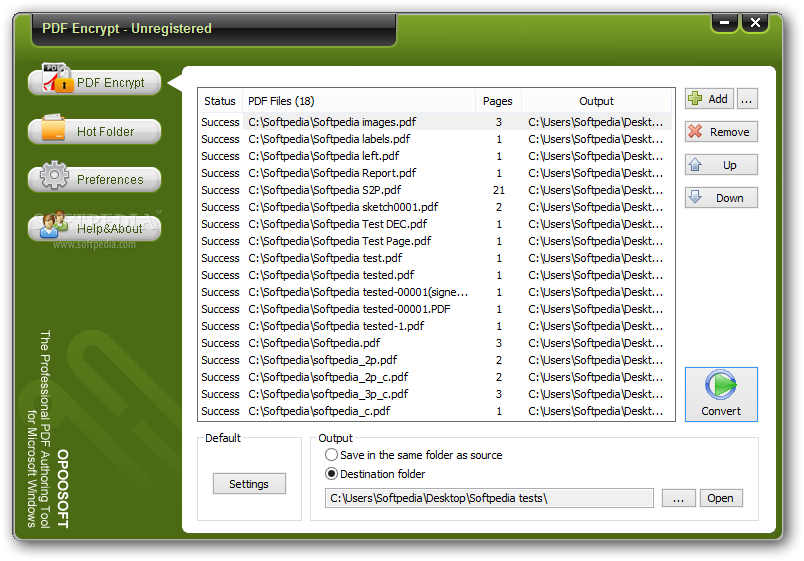
Task: Select Save in the same folder as source
Action: (x=414, y=455)
